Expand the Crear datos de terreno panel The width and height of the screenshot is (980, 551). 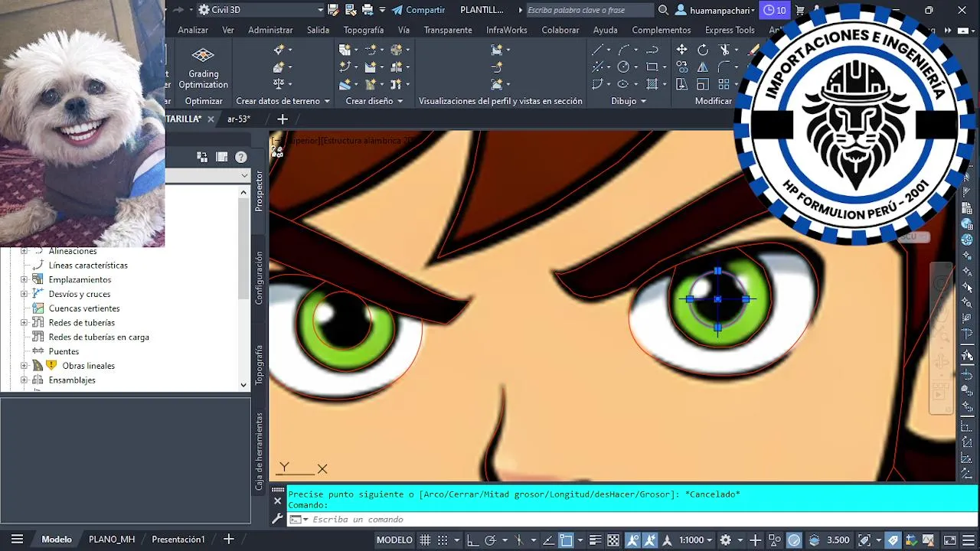pyautogui.click(x=283, y=101)
